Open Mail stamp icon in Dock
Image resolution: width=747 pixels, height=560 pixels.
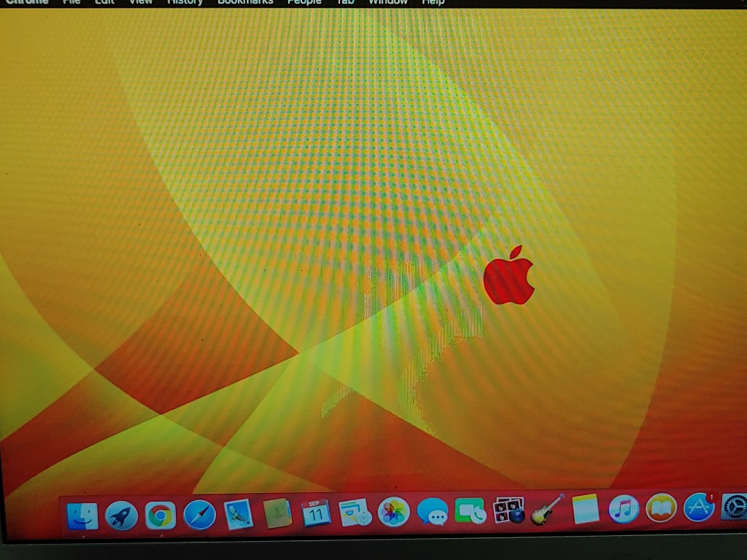click(239, 514)
